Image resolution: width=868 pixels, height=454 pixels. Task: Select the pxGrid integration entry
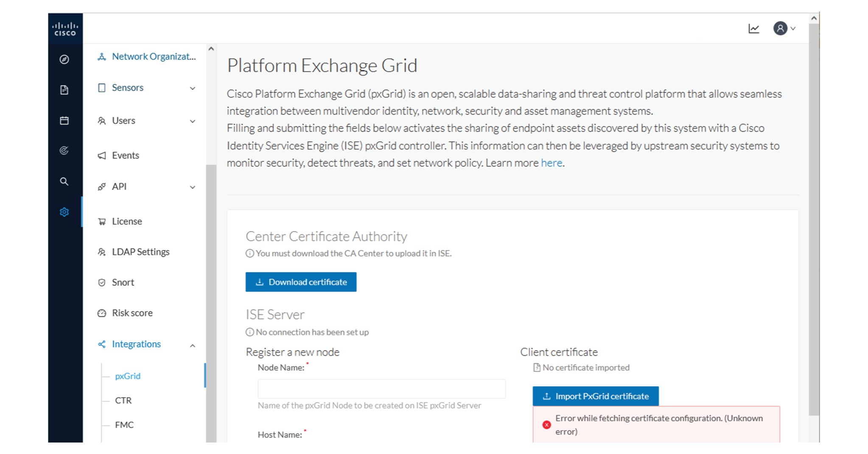tap(127, 376)
